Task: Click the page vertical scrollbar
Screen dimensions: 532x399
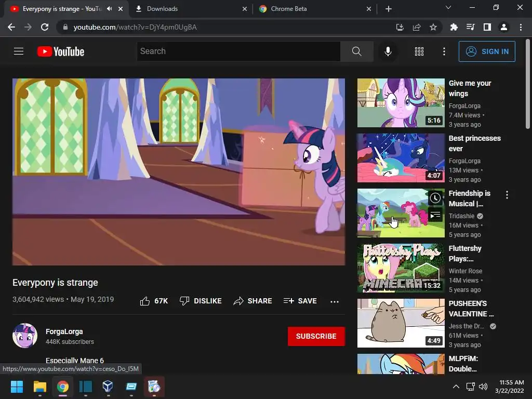Action: click(528, 85)
